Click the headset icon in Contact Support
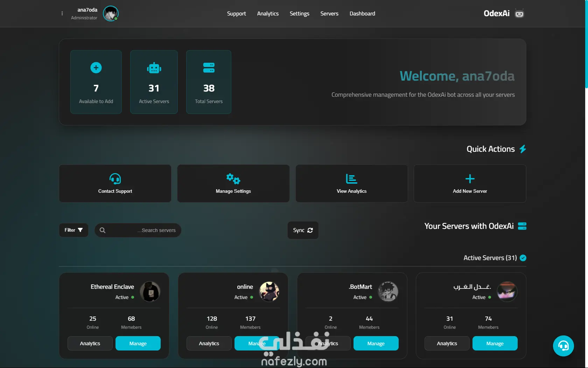Viewport: 588px width, 368px height. click(115, 179)
